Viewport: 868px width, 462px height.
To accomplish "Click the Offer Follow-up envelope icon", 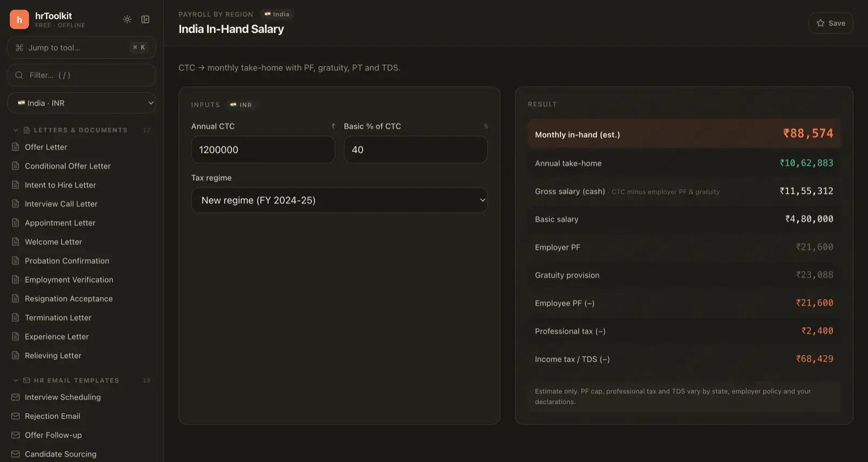I will click(x=16, y=435).
